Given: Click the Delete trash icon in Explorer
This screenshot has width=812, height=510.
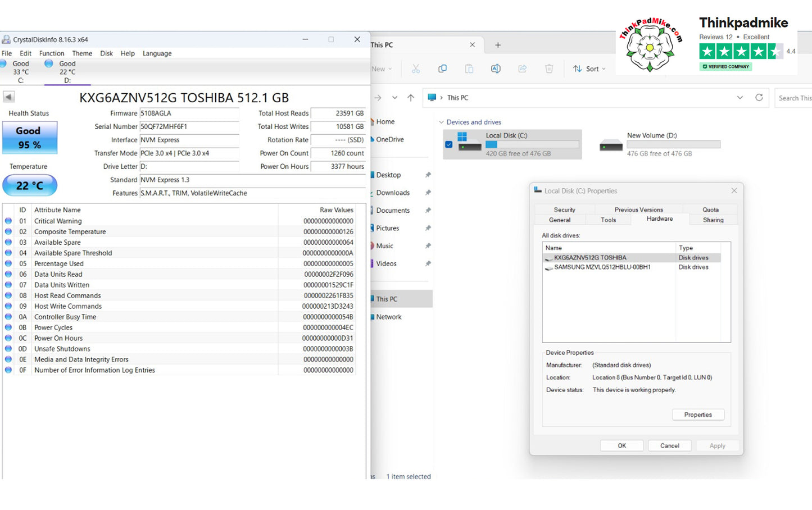Looking at the screenshot, I should click(x=549, y=69).
